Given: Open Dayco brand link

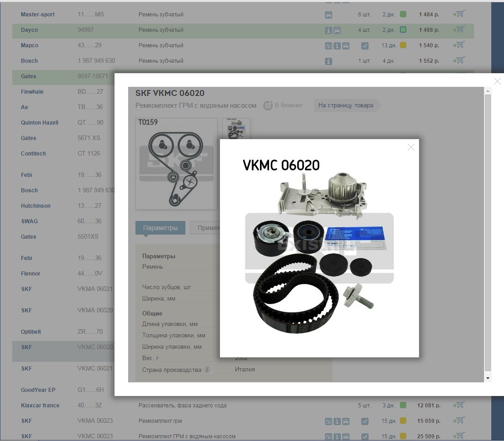Looking at the screenshot, I should click(29, 30).
